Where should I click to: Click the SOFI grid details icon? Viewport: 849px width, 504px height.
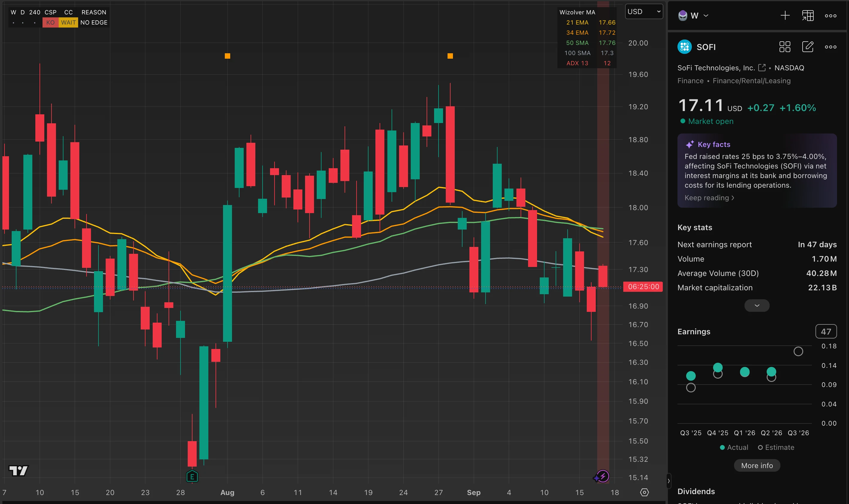click(x=785, y=47)
